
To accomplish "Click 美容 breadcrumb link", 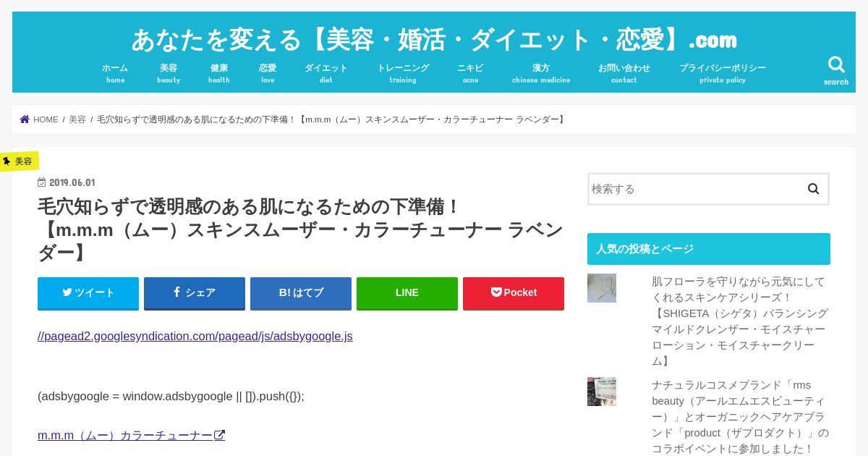I will 77,119.
